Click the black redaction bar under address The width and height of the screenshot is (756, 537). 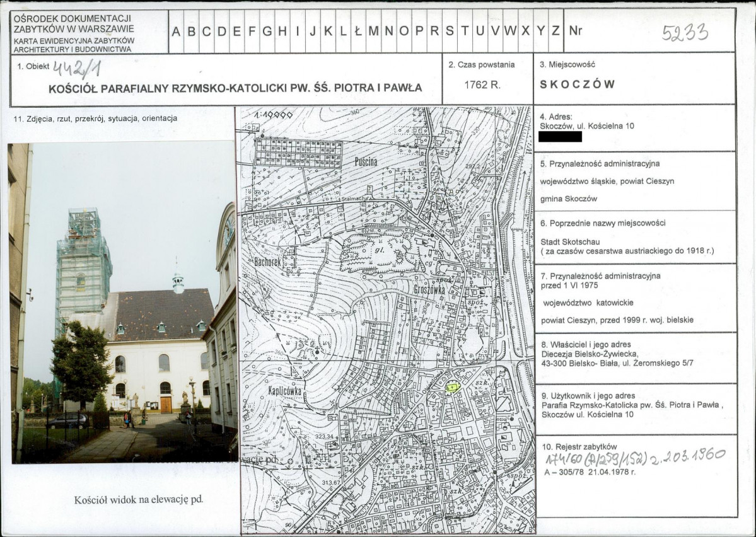click(561, 136)
